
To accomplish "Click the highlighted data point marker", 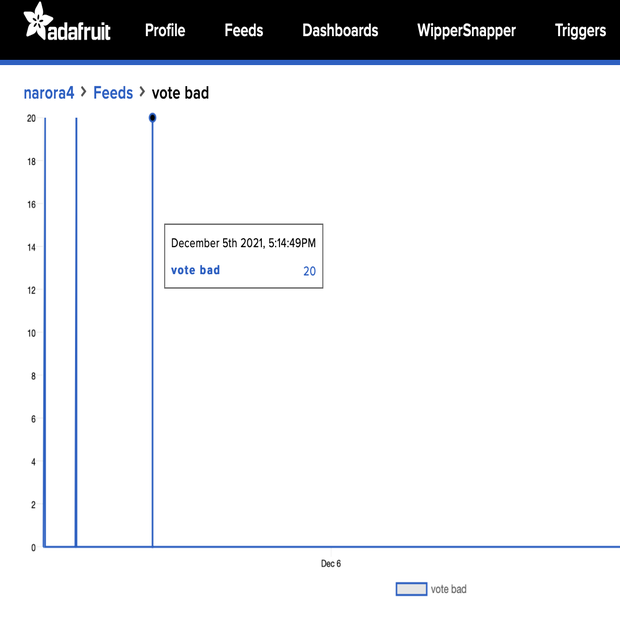I will 152,118.
